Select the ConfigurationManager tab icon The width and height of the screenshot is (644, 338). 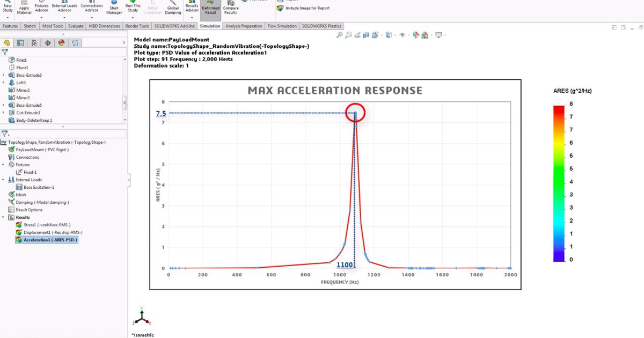point(34,43)
